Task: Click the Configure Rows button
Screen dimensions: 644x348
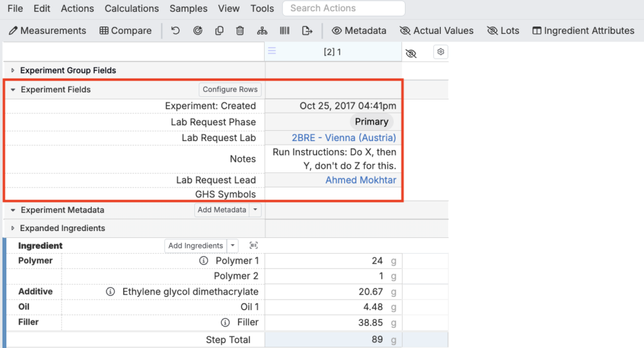Action: coord(230,89)
